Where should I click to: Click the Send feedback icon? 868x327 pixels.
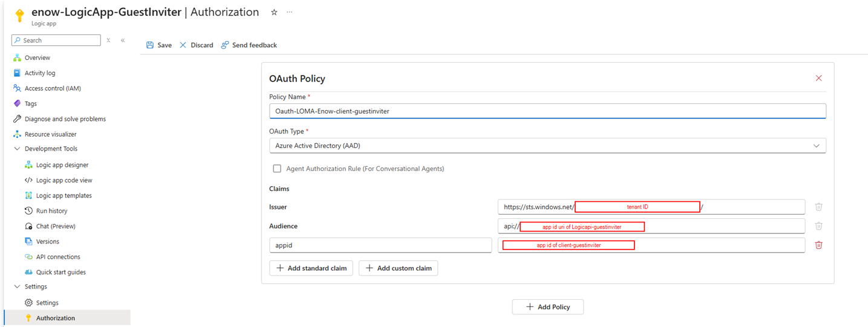tap(225, 45)
